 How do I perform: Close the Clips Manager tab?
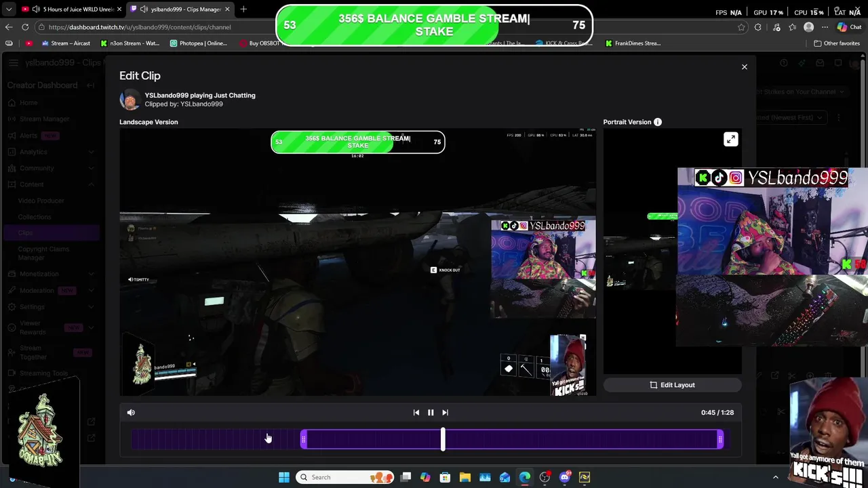(227, 9)
